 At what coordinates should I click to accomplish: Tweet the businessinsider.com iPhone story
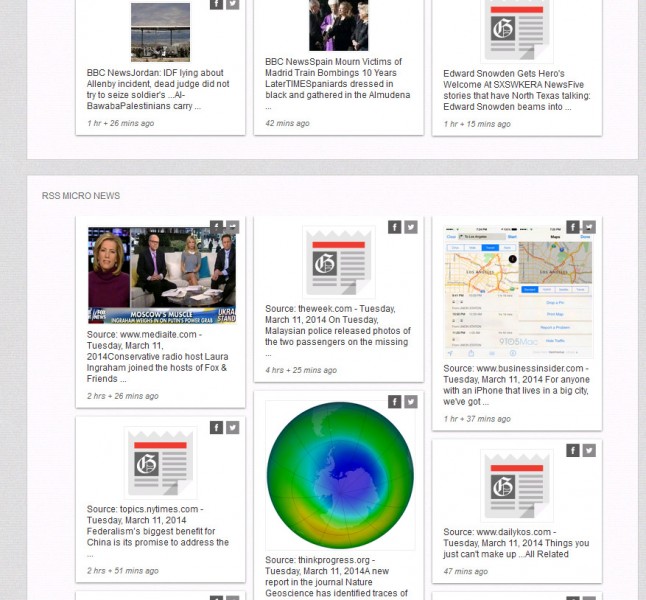(x=589, y=227)
